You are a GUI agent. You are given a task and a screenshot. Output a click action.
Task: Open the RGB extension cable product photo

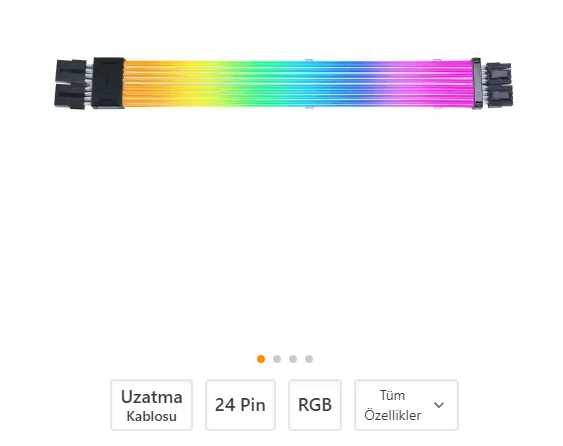284,83
